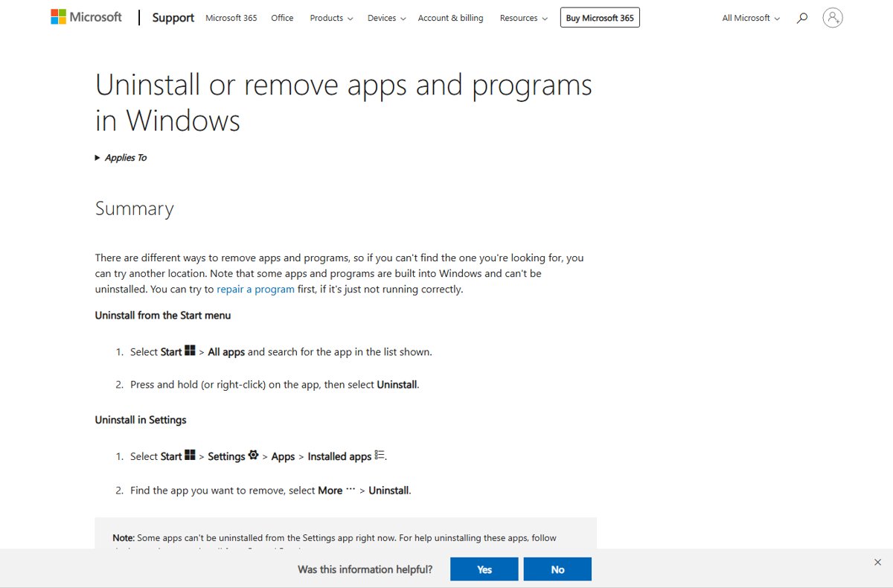This screenshot has height=588, width=893.
Task: Expand the All Microsoft menu
Action: 751,18
